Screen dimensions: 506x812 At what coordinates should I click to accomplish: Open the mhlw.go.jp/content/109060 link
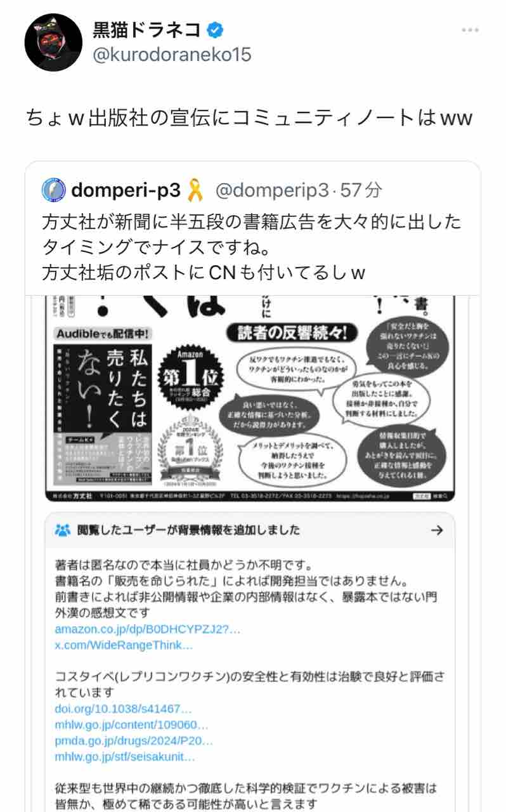(x=131, y=724)
